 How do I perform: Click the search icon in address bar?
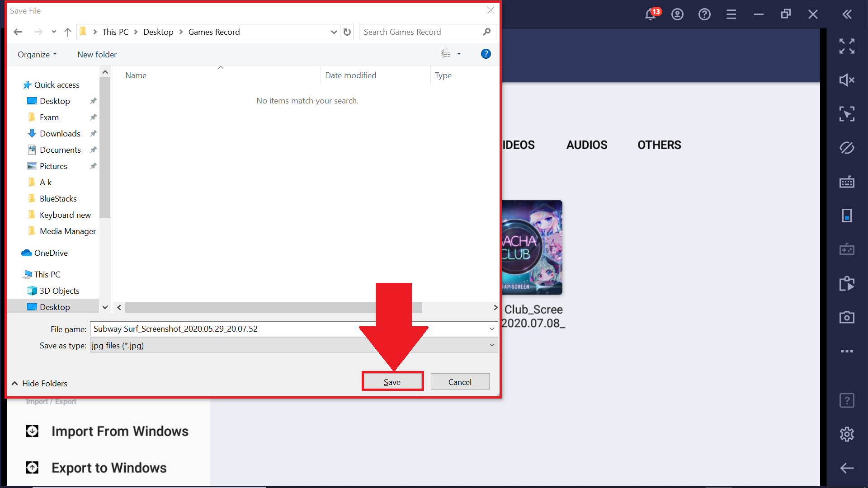coord(488,32)
